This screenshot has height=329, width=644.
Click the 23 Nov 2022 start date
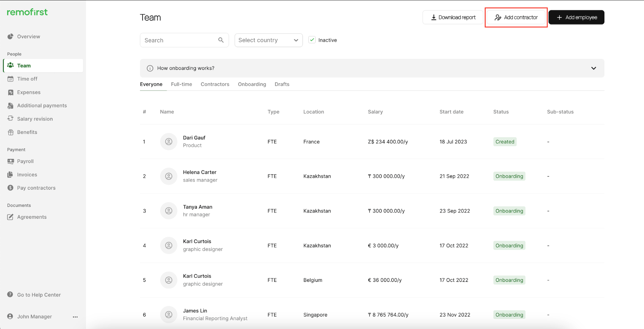pyautogui.click(x=455, y=315)
